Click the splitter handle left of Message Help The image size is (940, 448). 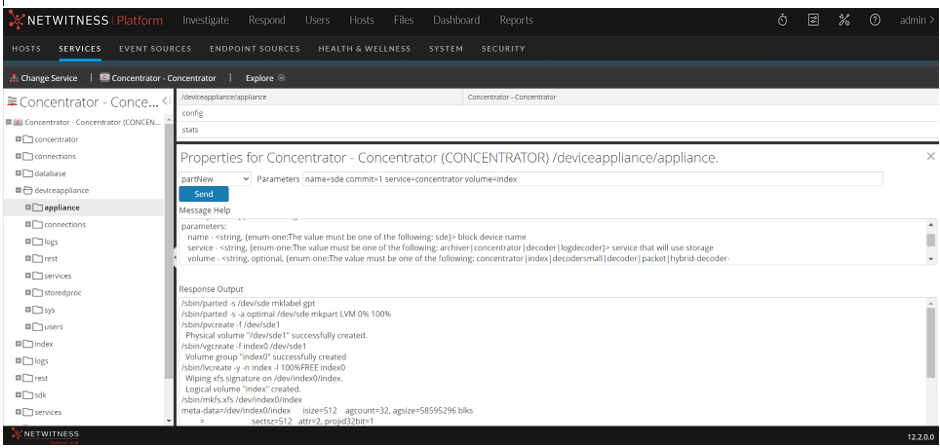pos(174,257)
